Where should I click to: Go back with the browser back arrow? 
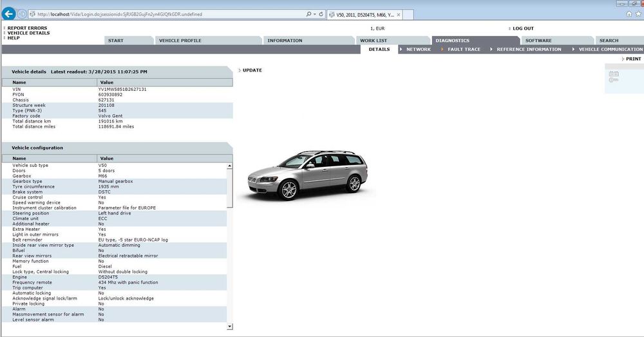tap(8, 14)
